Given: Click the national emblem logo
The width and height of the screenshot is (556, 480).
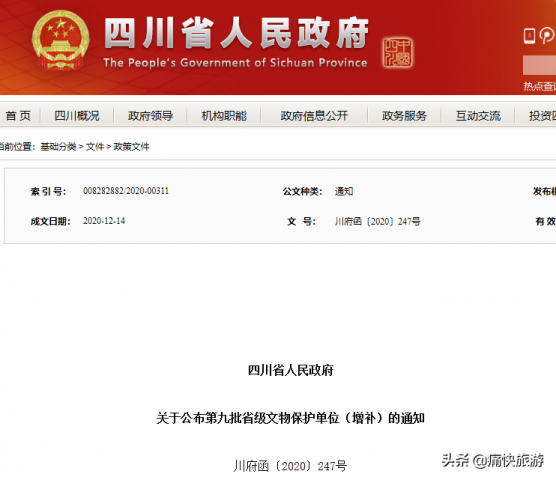Looking at the screenshot, I should [60, 40].
